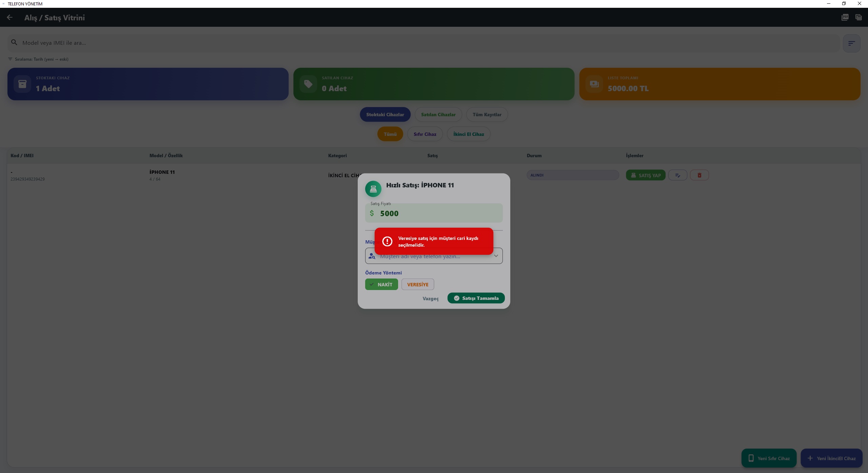Click the Satış Fiyatı input field
Viewport: 868px width, 473px height.
[434, 213]
